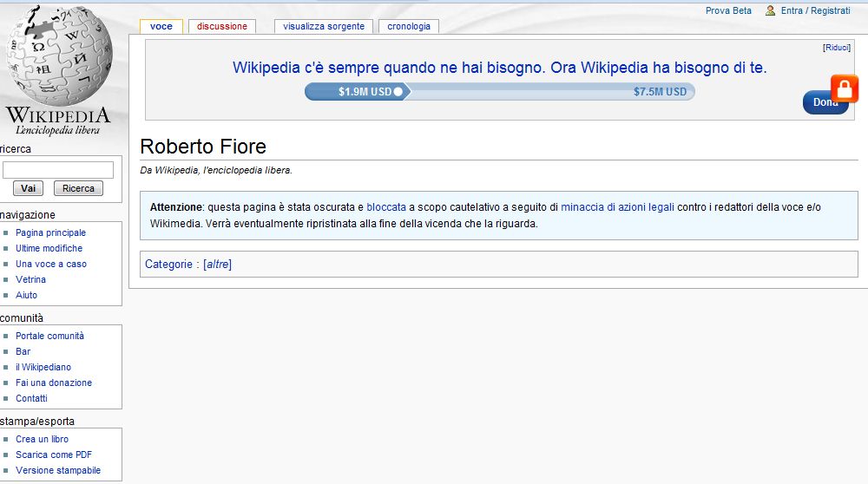Open Versione stampabile
The height and width of the screenshot is (484, 868).
[58, 470]
